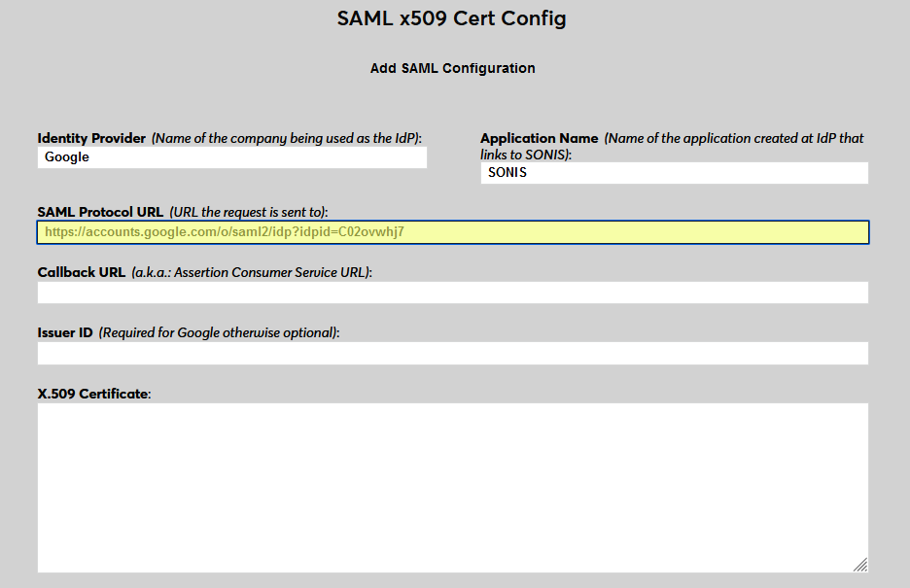Screen dimensions: 910x588
Task: Click the Application Name field showing SONIS
Action: [x=674, y=172]
